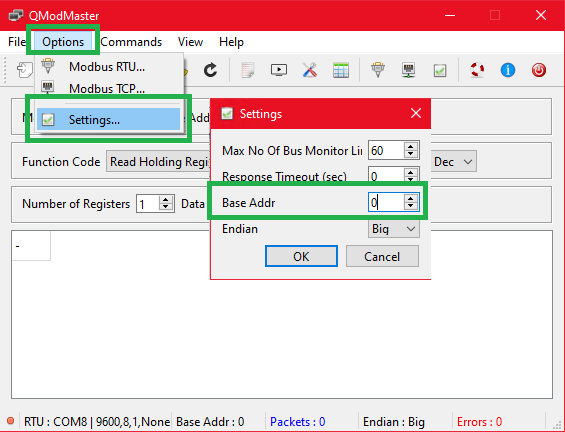
Task: Increase Base Addr value
Action: [x=410, y=198]
